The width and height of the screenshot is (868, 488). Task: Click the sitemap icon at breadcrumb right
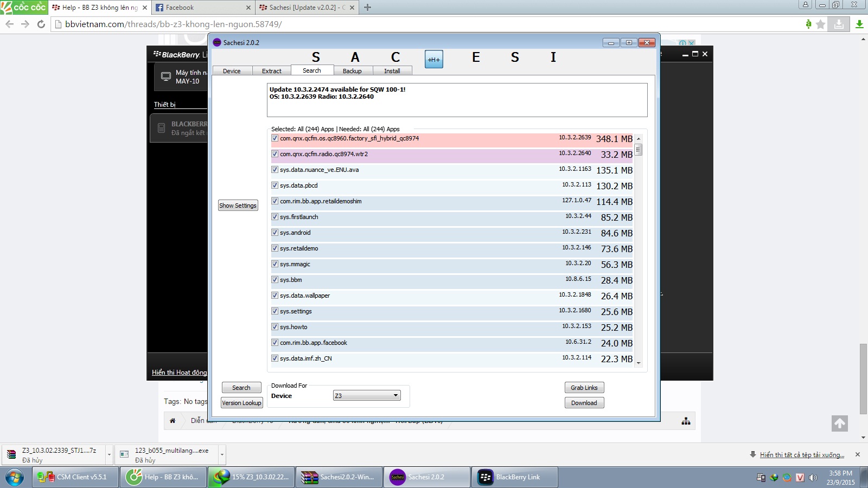tap(686, 421)
